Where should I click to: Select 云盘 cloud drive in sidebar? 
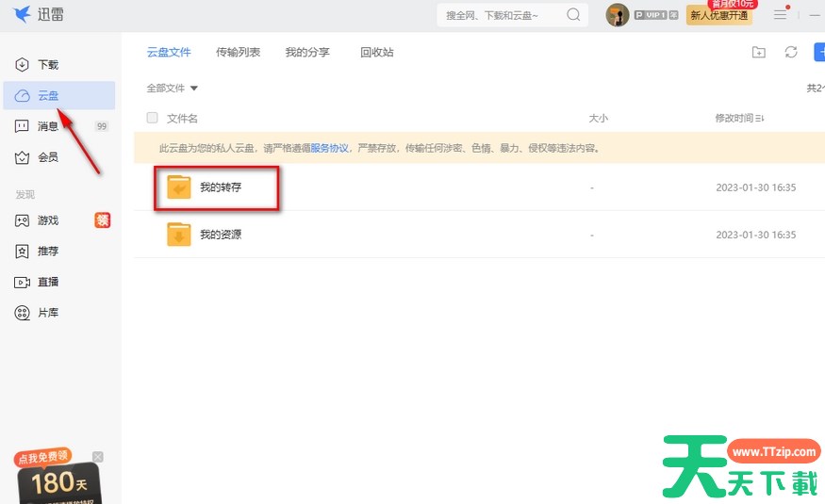(47, 96)
